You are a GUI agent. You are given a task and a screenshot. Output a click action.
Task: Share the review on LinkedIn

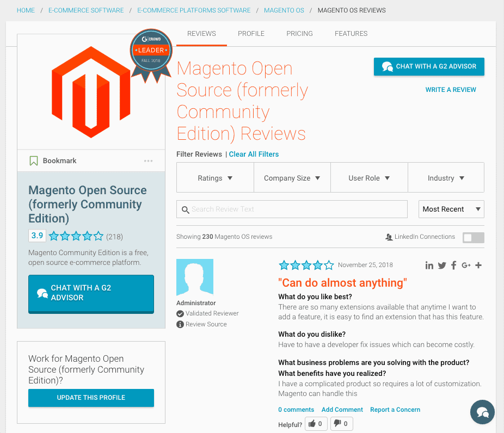429,265
